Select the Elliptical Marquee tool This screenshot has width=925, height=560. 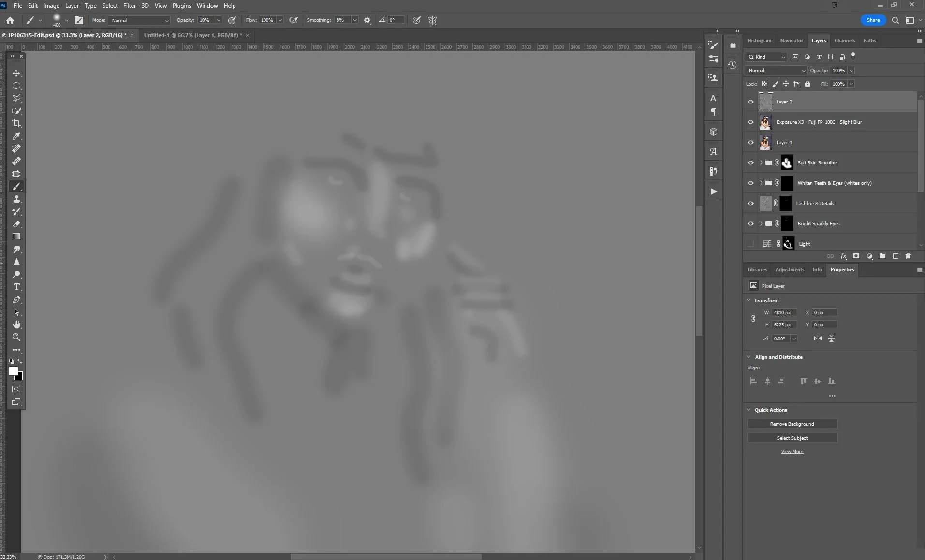tap(16, 86)
